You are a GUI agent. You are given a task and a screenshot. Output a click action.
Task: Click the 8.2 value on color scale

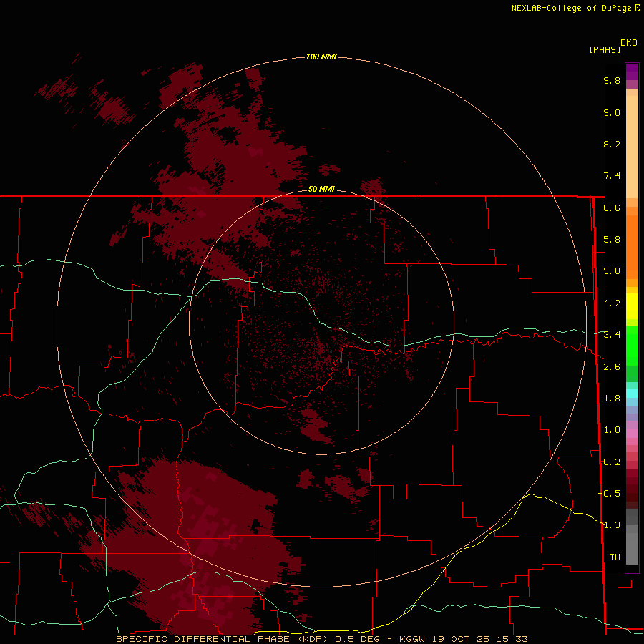[x=612, y=144]
